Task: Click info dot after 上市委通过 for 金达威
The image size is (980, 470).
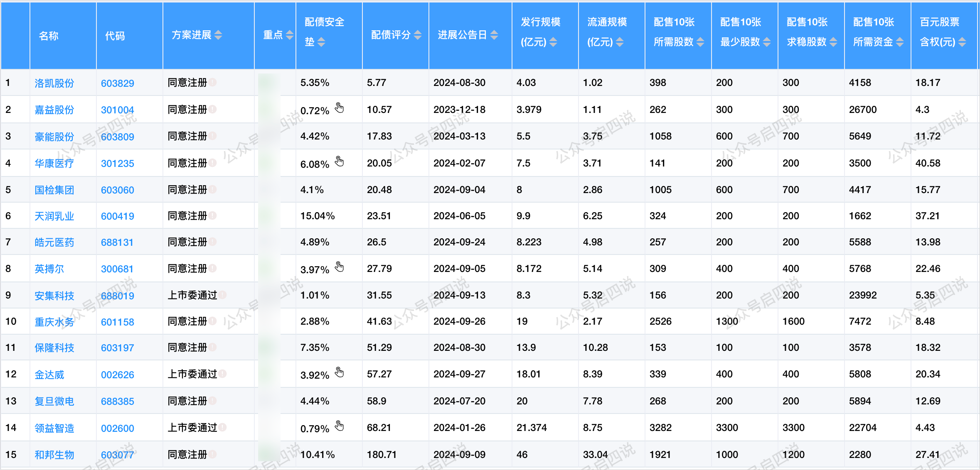Action: coord(223,374)
